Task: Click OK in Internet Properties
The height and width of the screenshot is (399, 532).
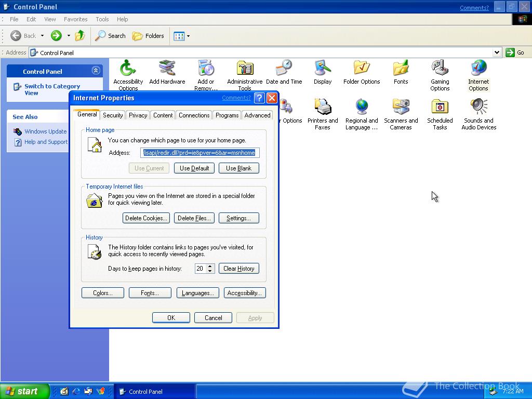Action: [171, 318]
